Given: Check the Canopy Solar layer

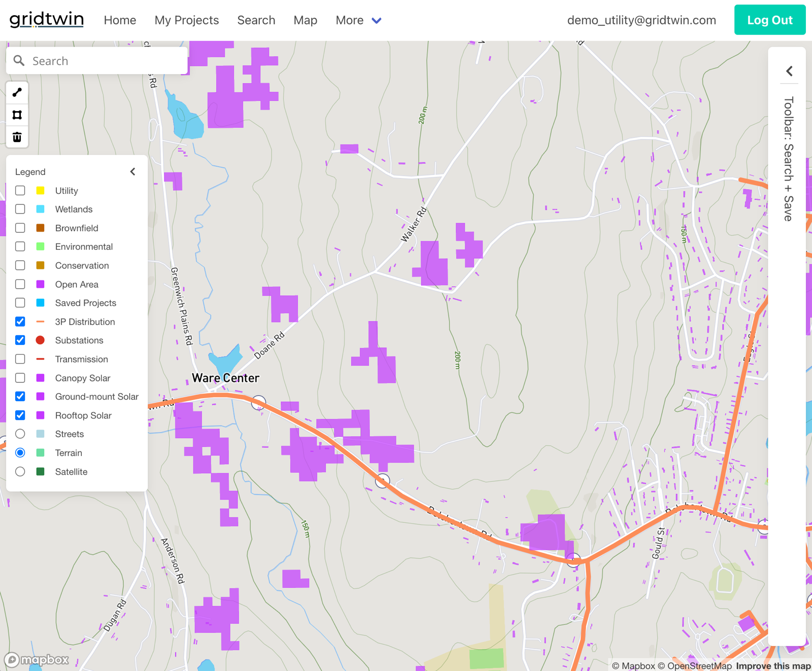Looking at the screenshot, I should (x=20, y=378).
